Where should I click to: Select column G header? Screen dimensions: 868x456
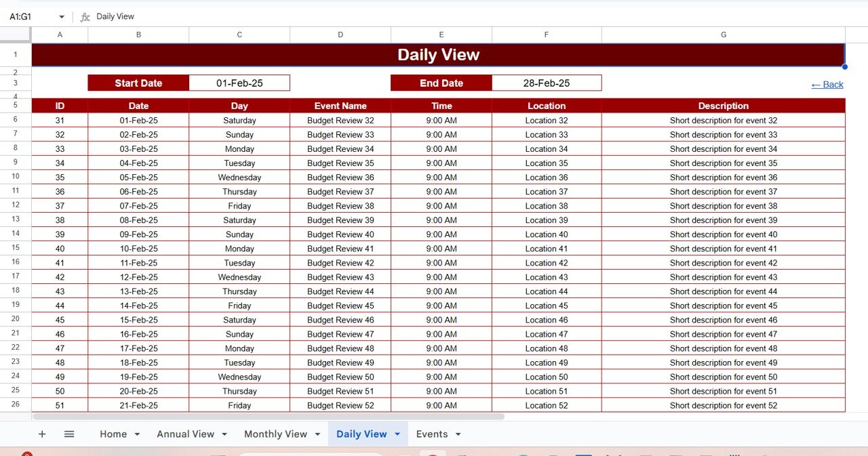click(x=723, y=35)
